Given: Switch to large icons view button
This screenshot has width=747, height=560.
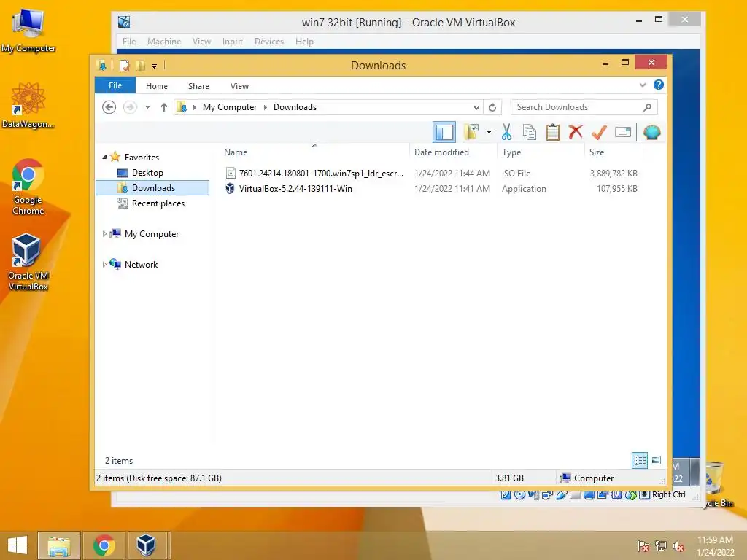Looking at the screenshot, I should pyautogui.click(x=656, y=461).
